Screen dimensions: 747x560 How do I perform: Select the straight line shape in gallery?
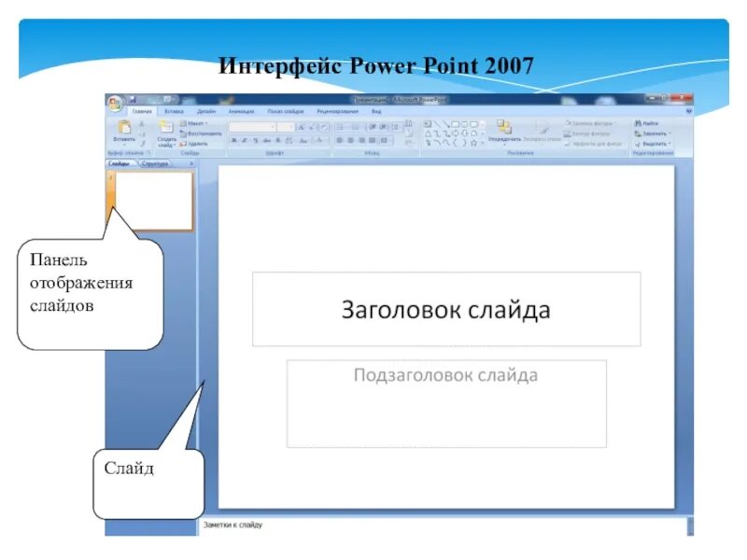(x=437, y=124)
